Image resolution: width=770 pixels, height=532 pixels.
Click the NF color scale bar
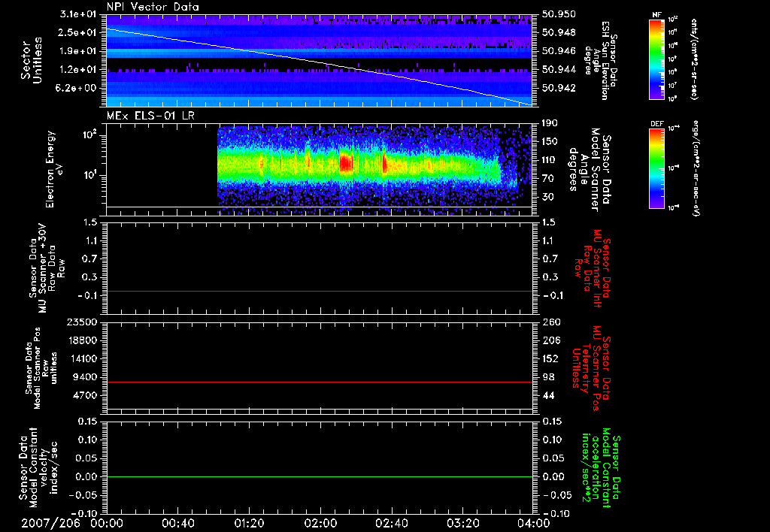click(656, 59)
